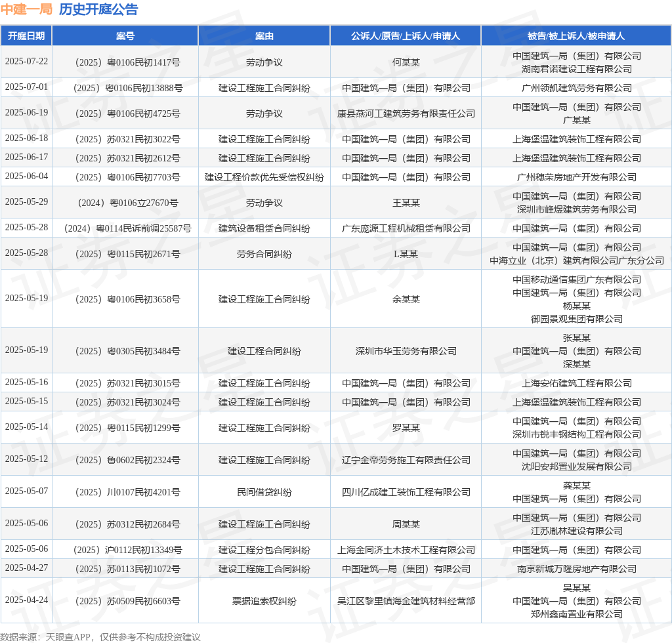Viewport: 672px width, 643px height.
Task: Click the 案由 column header
Action: click(264, 36)
